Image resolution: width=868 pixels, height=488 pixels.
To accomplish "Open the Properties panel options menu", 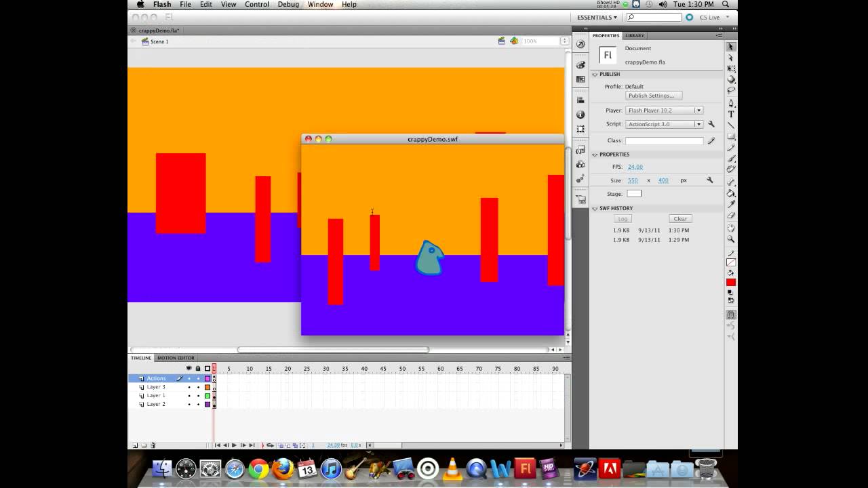I will tap(719, 35).
